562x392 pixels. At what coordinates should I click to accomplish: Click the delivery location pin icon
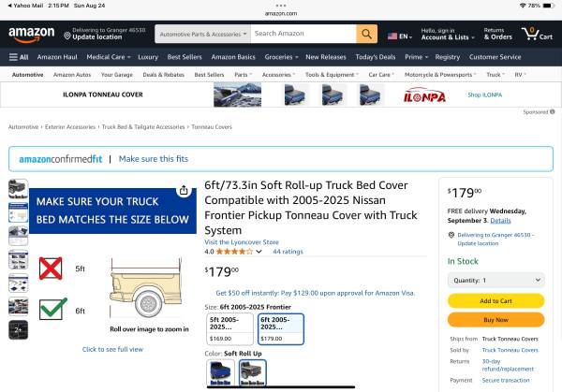(67, 35)
